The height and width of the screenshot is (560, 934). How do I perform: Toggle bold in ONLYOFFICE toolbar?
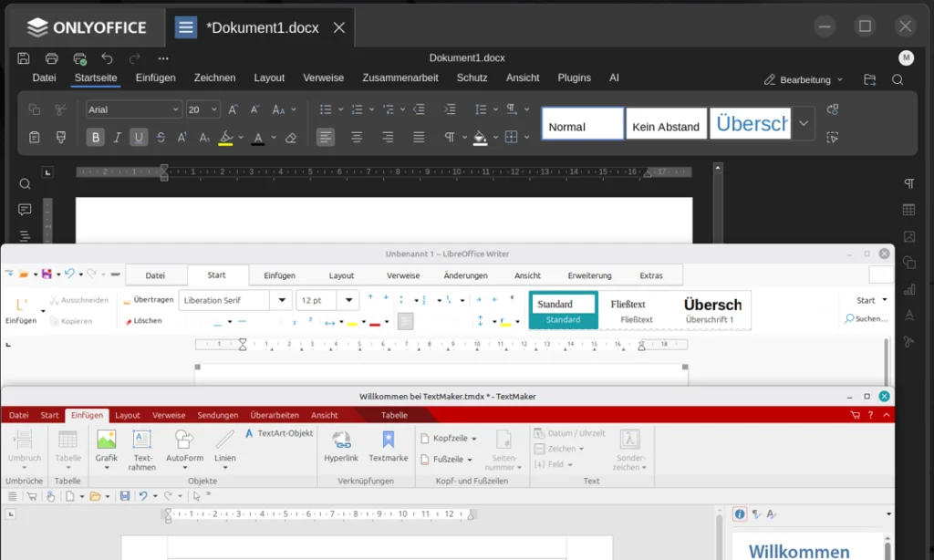click(x=95, y=138)
